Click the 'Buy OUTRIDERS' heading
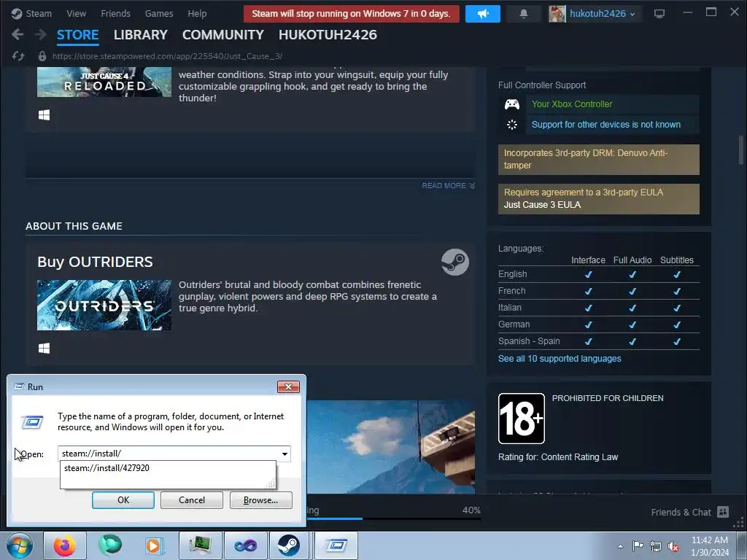 click(x=96, y=262)
